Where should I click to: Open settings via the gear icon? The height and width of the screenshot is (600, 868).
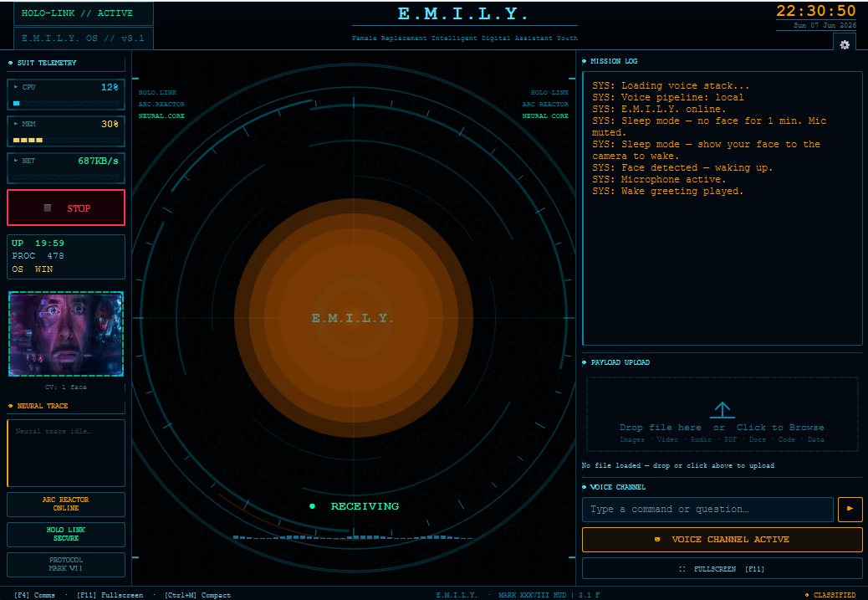click(x=845, y=45)
